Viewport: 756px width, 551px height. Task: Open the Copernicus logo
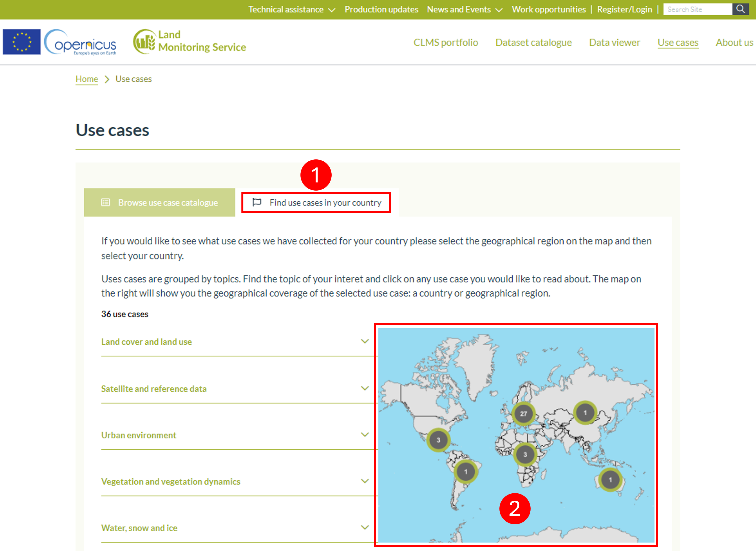click(80, 42)
